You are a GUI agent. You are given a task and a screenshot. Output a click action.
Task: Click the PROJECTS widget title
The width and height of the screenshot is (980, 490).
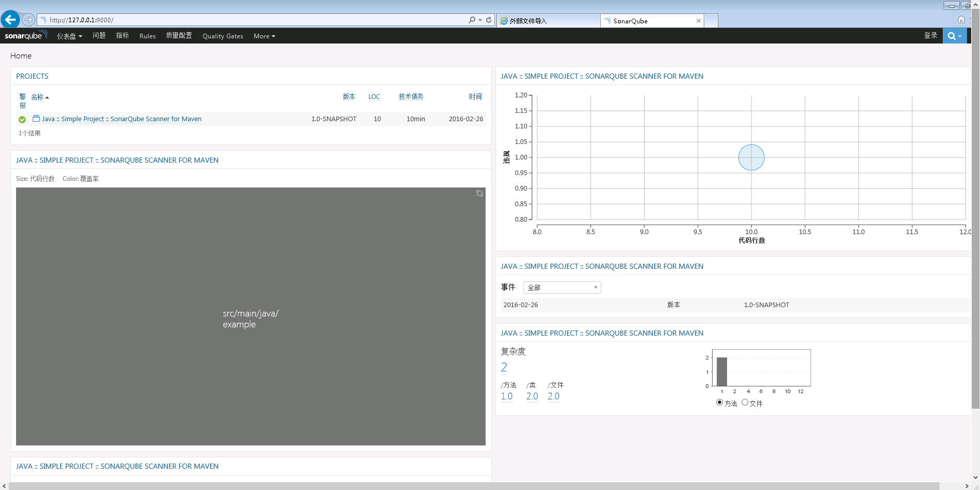click(x=32, y=76)
